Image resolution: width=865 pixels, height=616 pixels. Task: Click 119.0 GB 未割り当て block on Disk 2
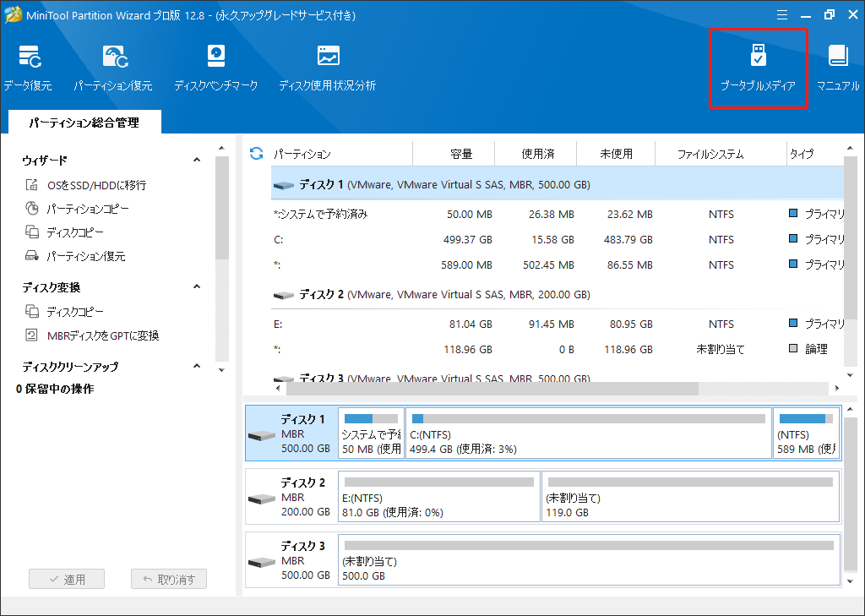click(x=691, y=497)
